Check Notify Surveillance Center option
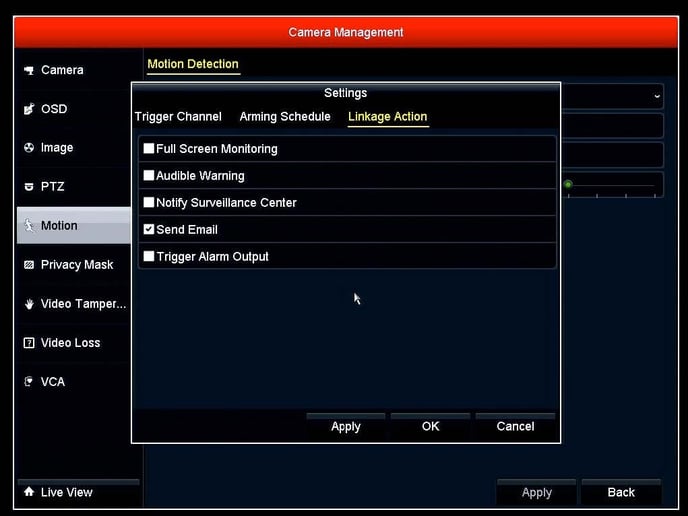 click(x=149, y=203)
